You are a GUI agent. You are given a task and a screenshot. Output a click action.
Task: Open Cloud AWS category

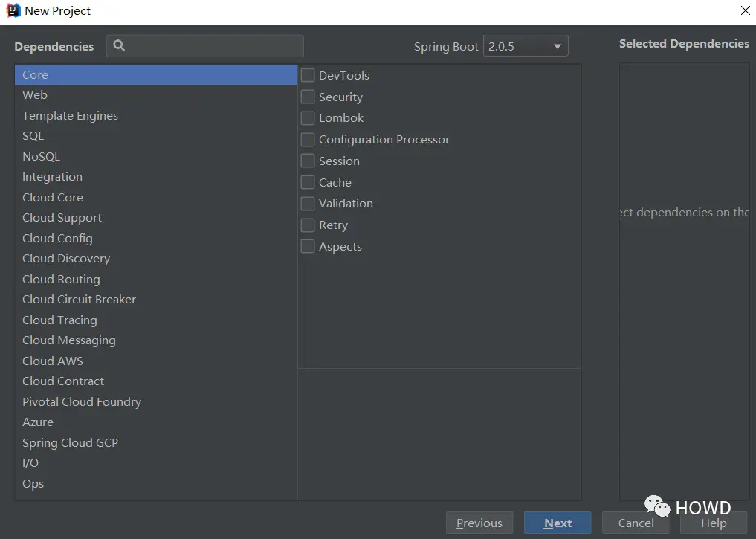tap(156, 361)
